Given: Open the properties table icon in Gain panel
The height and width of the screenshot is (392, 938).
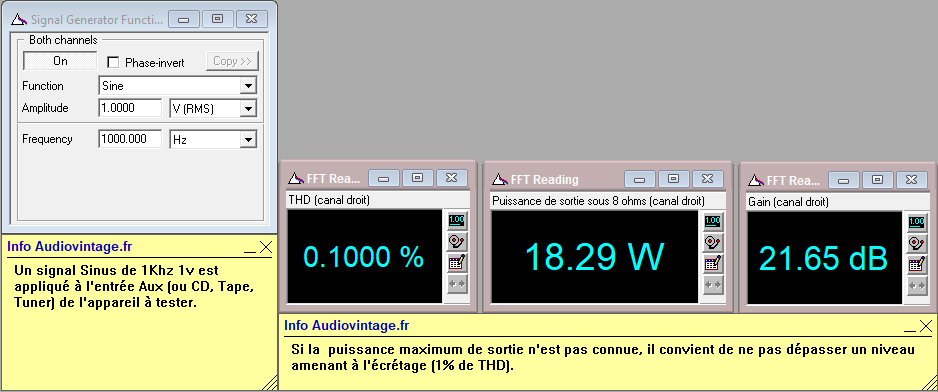Looking at the screenshot, I should click(x=917, y=265).
